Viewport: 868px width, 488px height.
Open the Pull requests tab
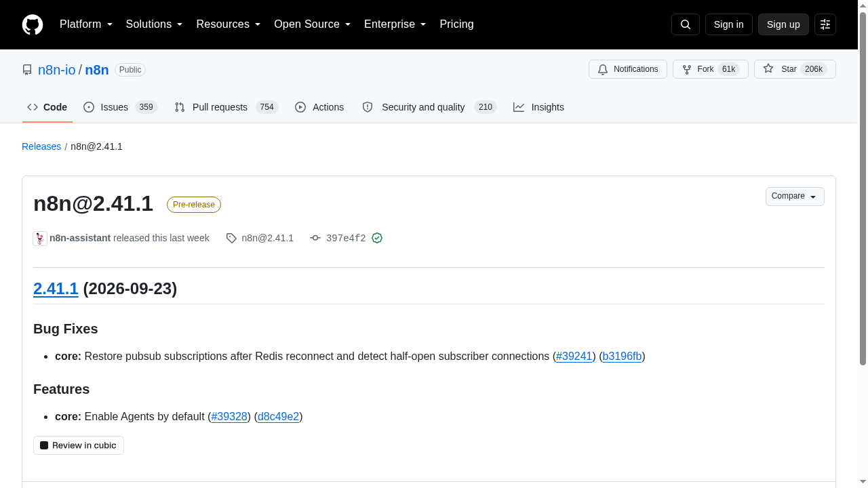pos(226,107)
